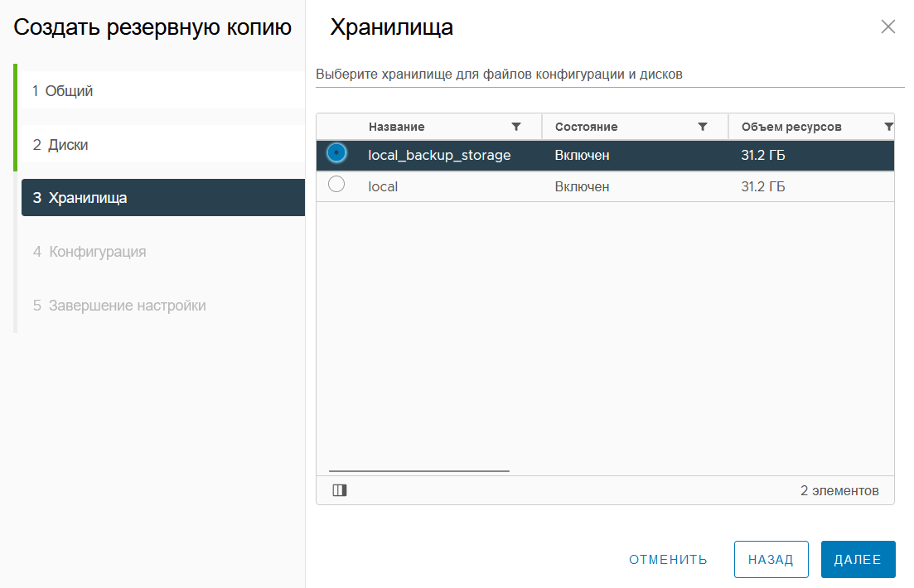The image size is (914, 588).
Task: Filter the Название column
Action: point(516,127)
